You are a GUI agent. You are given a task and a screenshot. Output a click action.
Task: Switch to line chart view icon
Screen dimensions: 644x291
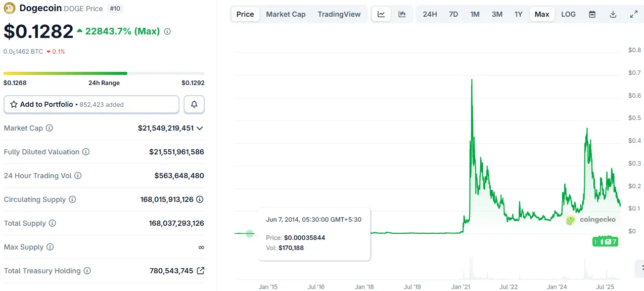pos(381,14)
